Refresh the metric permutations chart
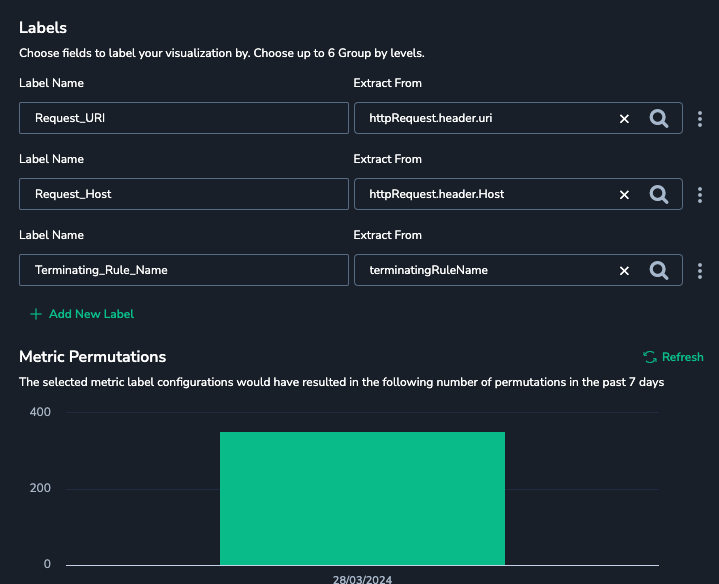This screenshot has height=584, width=719. pos(673,357)
